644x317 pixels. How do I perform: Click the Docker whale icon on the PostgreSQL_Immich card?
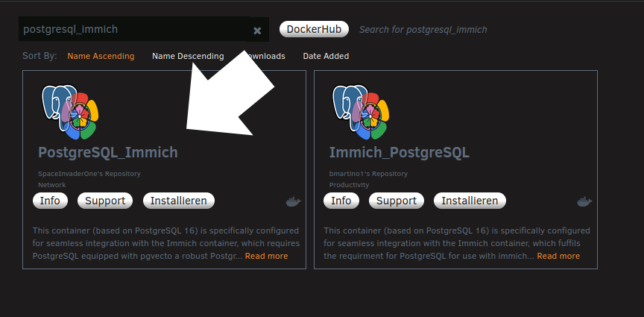pyautogui.click(x=293, y=201)
